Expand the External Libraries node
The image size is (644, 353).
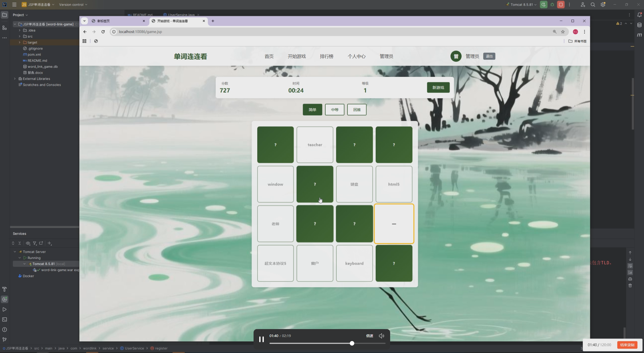pyautogui.click(x=15, y=79)
